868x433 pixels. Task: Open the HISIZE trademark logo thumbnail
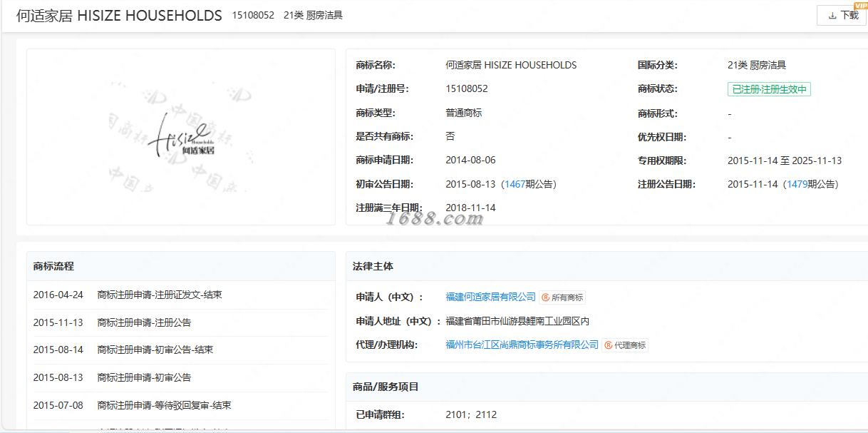pyautogui.click(x=181, y=137)
